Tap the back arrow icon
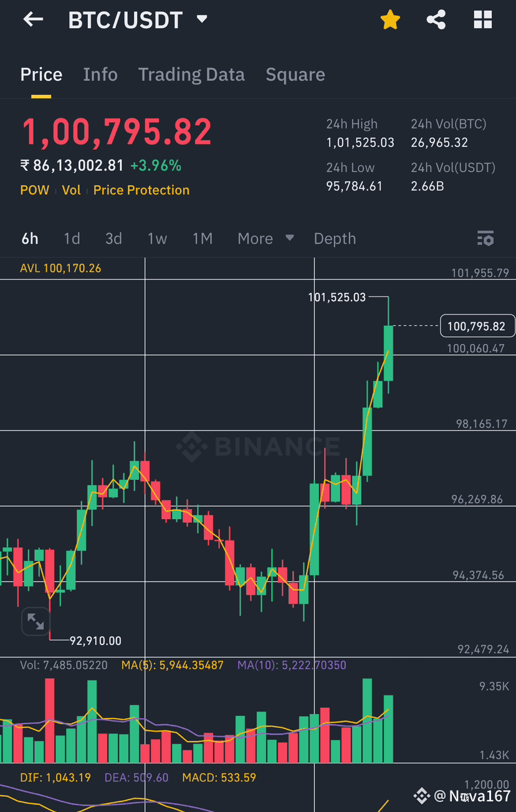Screen dimensions: 516x812 pyautogui.click(x=33, y=19)
